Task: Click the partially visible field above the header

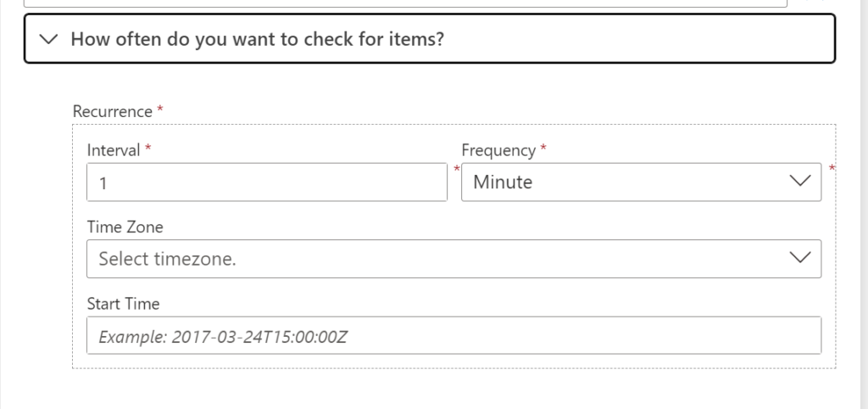Action: click(405, 3)
